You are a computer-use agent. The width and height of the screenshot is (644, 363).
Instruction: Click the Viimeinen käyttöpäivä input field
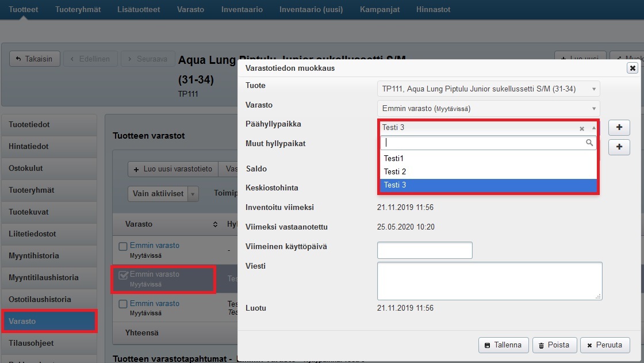pyautogui.click(x=424, y=250)
